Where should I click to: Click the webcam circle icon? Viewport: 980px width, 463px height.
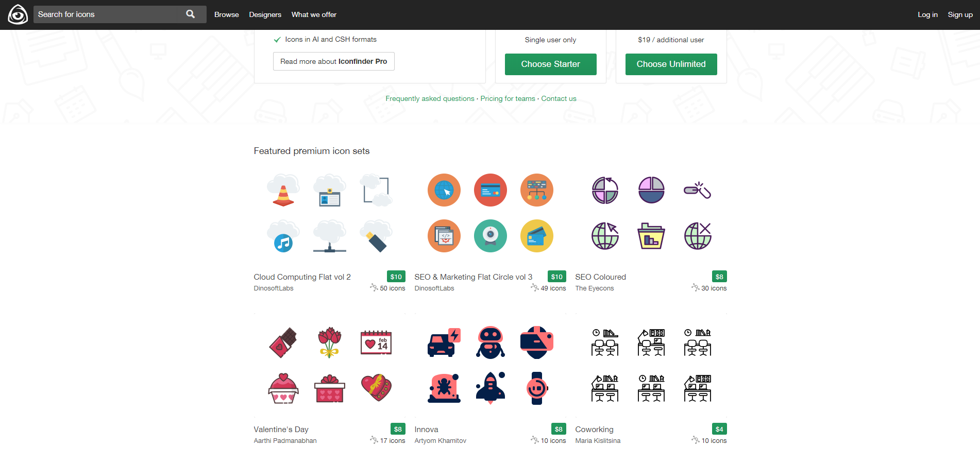point(491,236)
